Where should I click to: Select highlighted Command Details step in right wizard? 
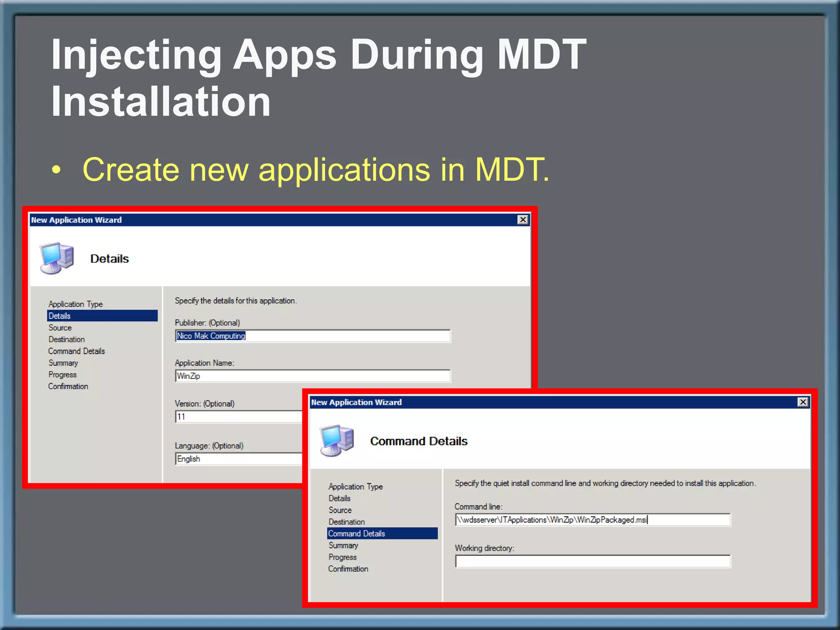coord(356,534)
